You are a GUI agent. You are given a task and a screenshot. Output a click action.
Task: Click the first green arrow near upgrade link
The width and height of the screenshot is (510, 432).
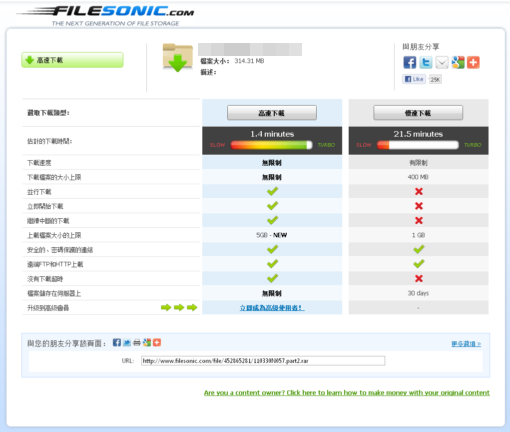tap(166, 307)
